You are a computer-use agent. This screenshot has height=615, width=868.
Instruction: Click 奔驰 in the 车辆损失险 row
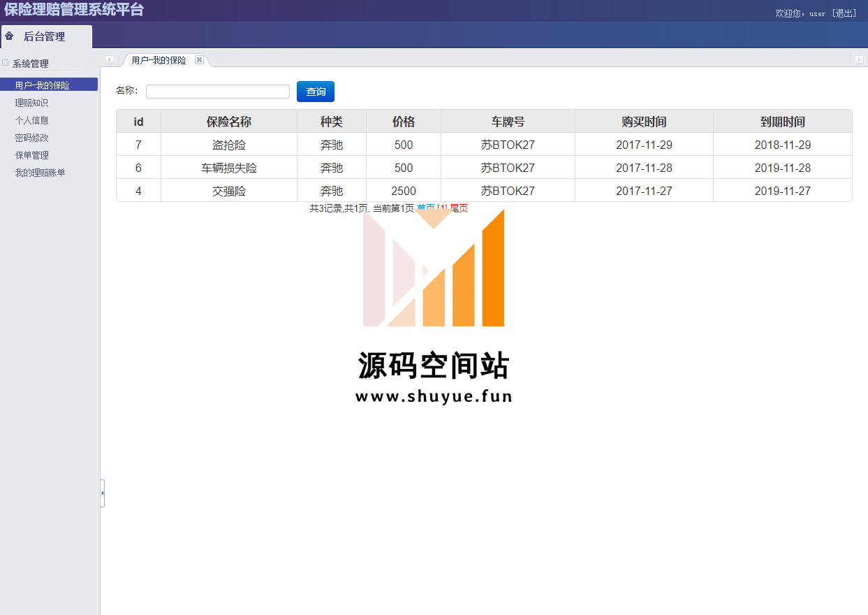tap(332, 168)
